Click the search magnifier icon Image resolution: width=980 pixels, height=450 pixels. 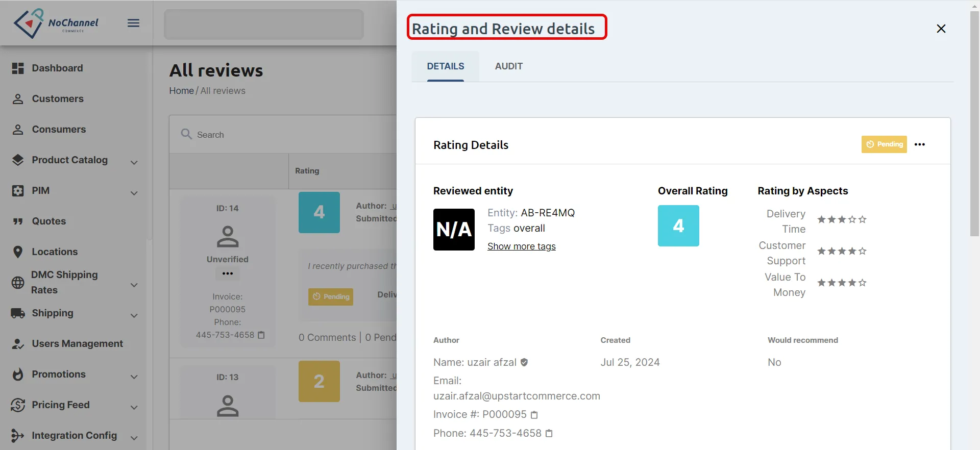[x=186, y=134]
